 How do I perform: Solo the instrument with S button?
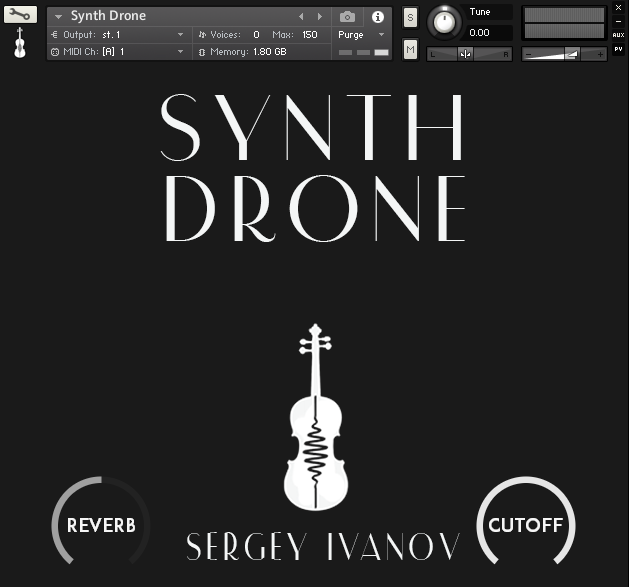410,18
